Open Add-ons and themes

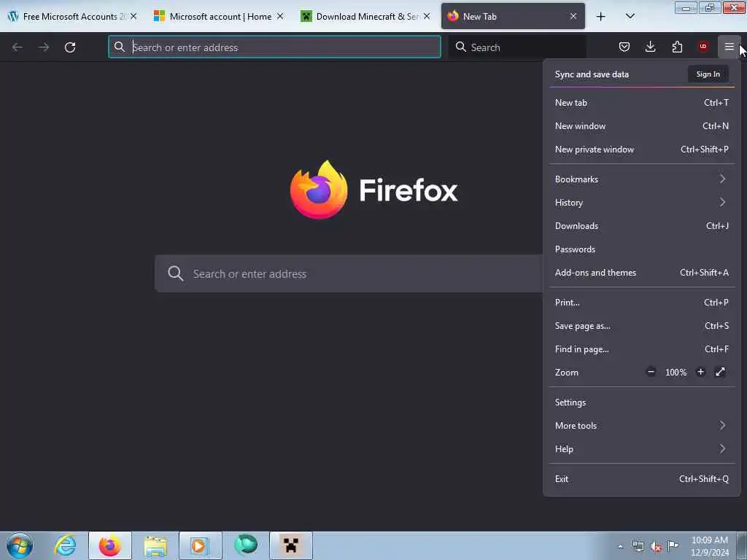642,273
